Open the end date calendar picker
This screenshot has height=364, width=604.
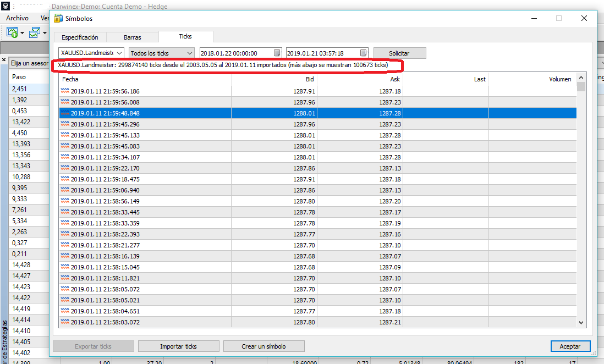point(364,53)
